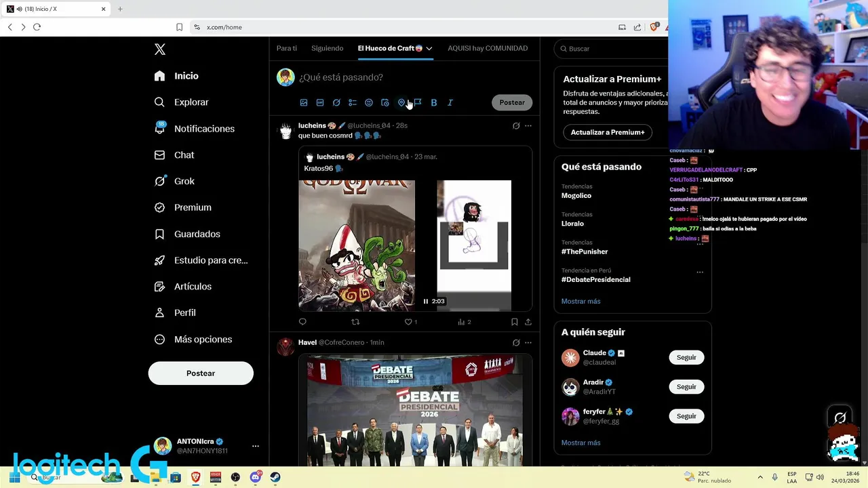Viewport: 868px width, 488px height.
Task: Open Estudio para creadores in the sidebar
Action: coord(201,260)
